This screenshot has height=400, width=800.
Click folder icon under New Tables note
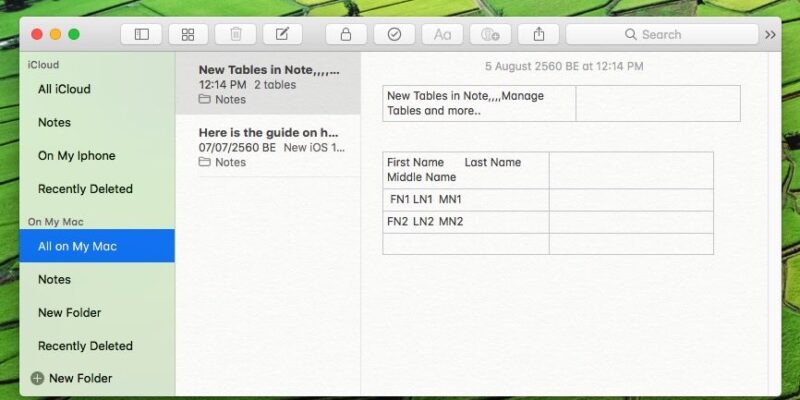coord(205,99)
